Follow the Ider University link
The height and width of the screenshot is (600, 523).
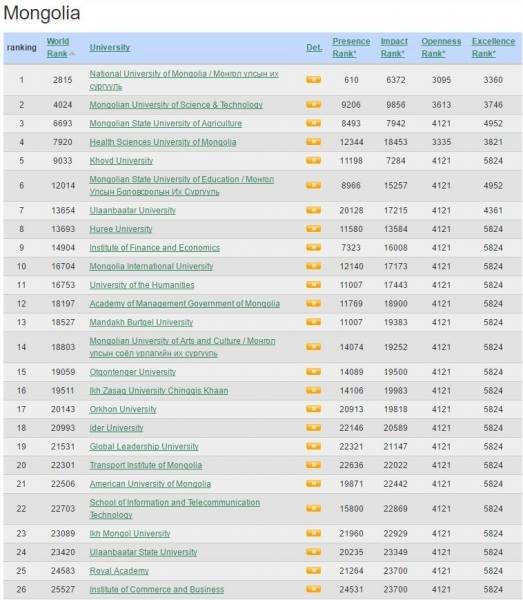pyautogui.click(x=117, y=428)
